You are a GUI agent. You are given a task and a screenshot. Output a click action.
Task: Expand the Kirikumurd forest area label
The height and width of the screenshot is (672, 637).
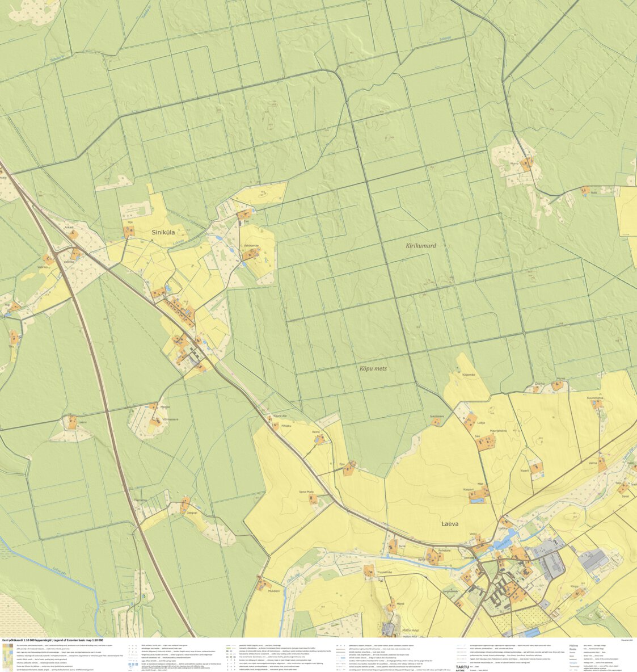[x=423, y=246]
